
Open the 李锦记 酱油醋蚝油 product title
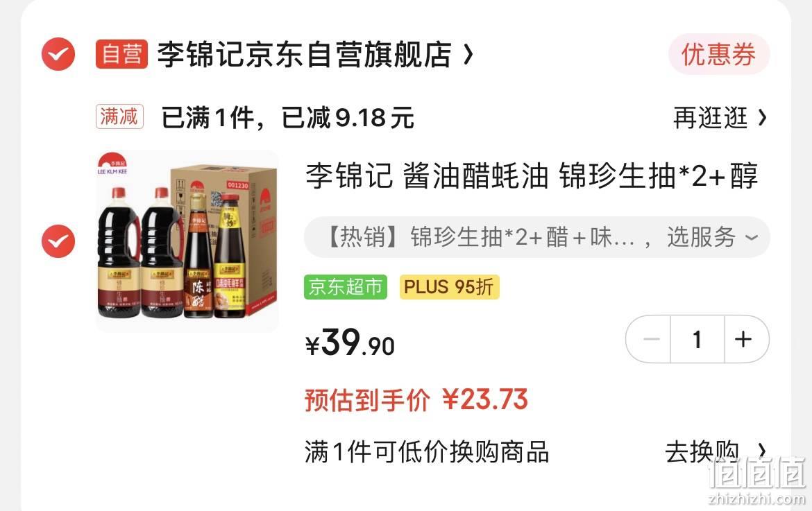point(532,175)
